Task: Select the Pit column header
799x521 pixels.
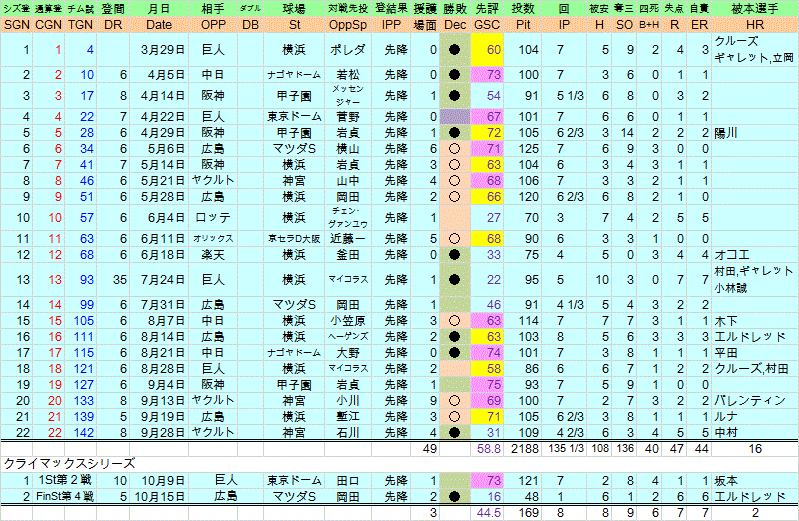Action: 523,25
